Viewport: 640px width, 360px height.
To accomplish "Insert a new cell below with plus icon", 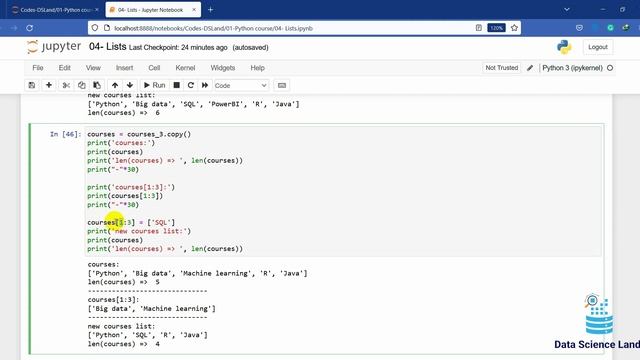I will (49, 85).
